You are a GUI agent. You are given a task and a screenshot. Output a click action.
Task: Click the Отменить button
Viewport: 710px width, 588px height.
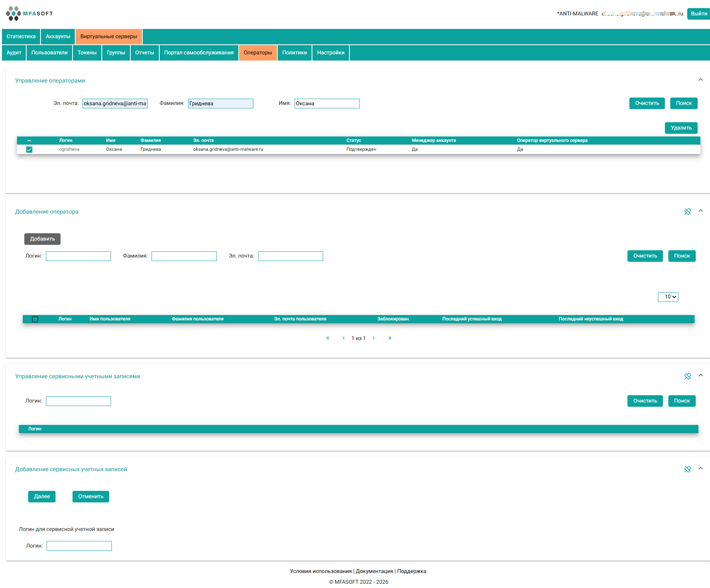click(91, 497)
